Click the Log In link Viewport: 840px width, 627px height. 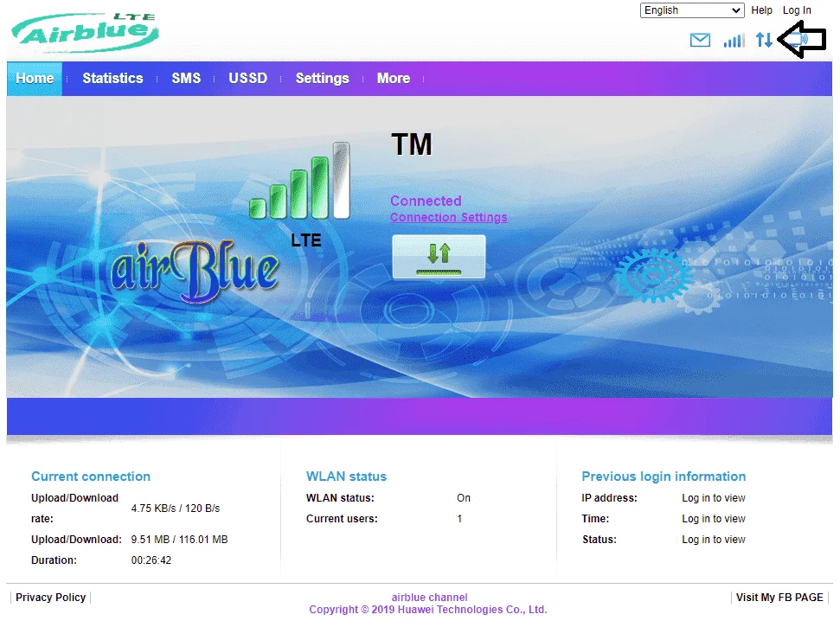pyautogui.click(x=797, y=10)
